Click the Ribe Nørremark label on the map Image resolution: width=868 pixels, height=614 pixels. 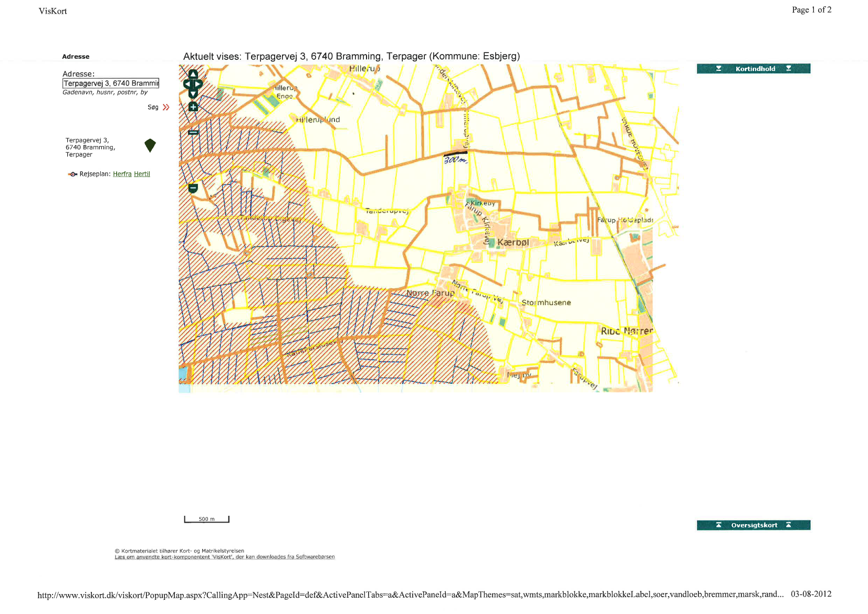coord(627,331)
